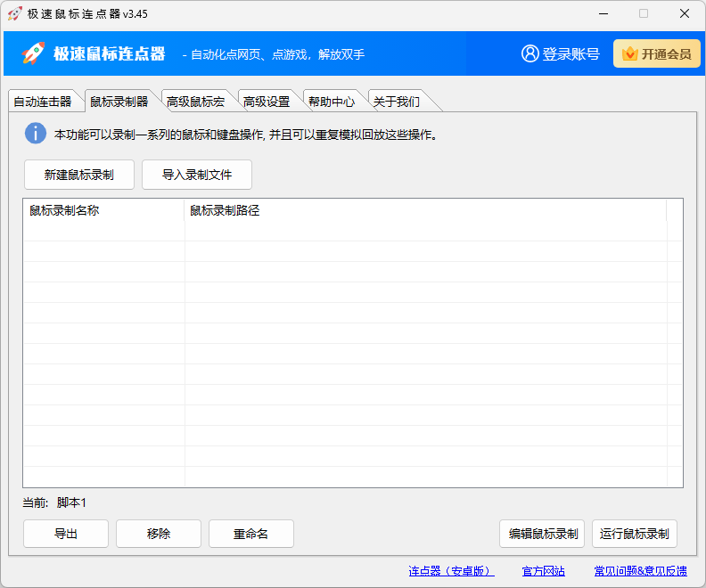Screen dimensions: 706x588
Task: Remove the recording using 移除 button
Action: (159, 534)
